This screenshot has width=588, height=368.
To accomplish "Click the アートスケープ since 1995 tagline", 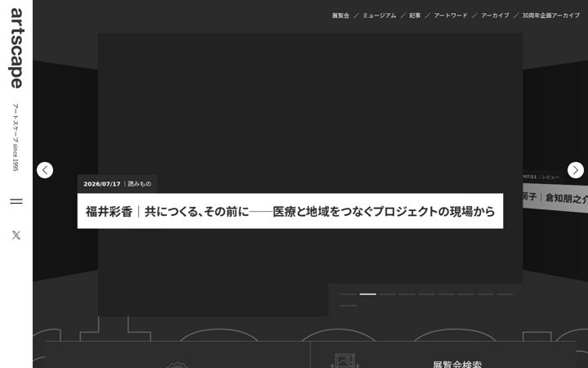I will coord(16,137).
